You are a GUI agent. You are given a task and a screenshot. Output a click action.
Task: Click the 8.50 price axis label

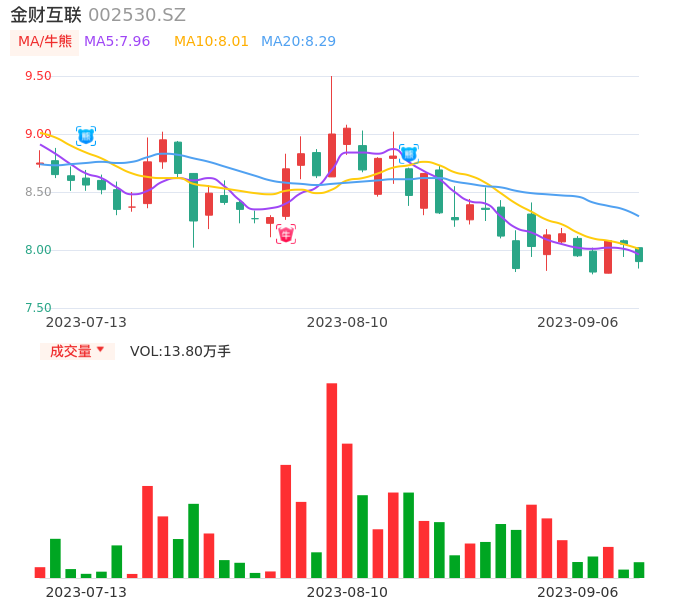point(38,192)
